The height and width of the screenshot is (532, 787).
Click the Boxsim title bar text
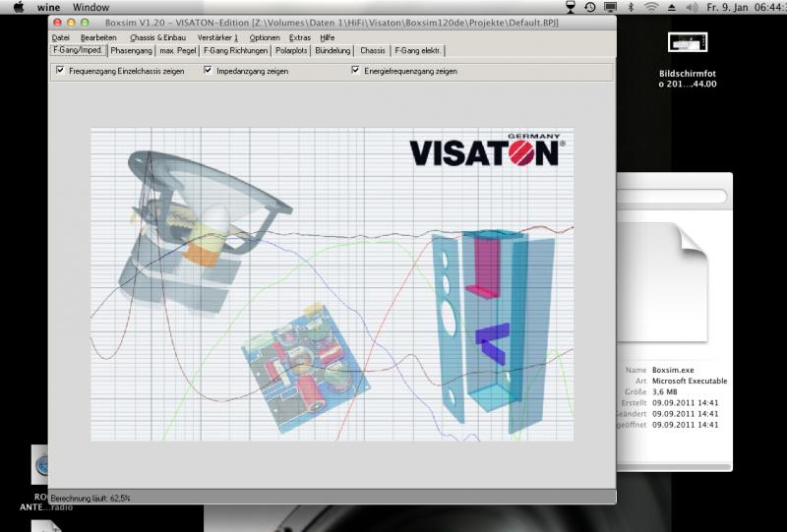[x=332, y=23]
